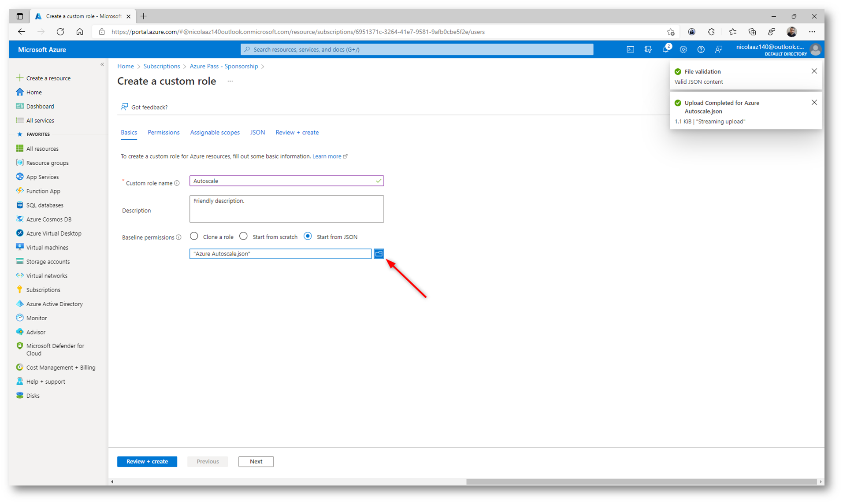Viewport: 843px width, 504px height.
Task: Click the Subscriptions key icon
Action: click(19, 289)
